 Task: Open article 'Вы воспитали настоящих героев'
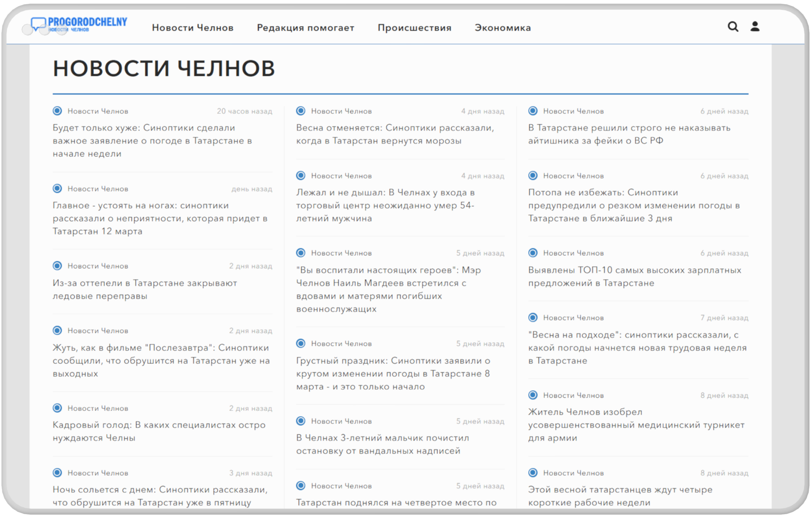(x=389, y=289)
